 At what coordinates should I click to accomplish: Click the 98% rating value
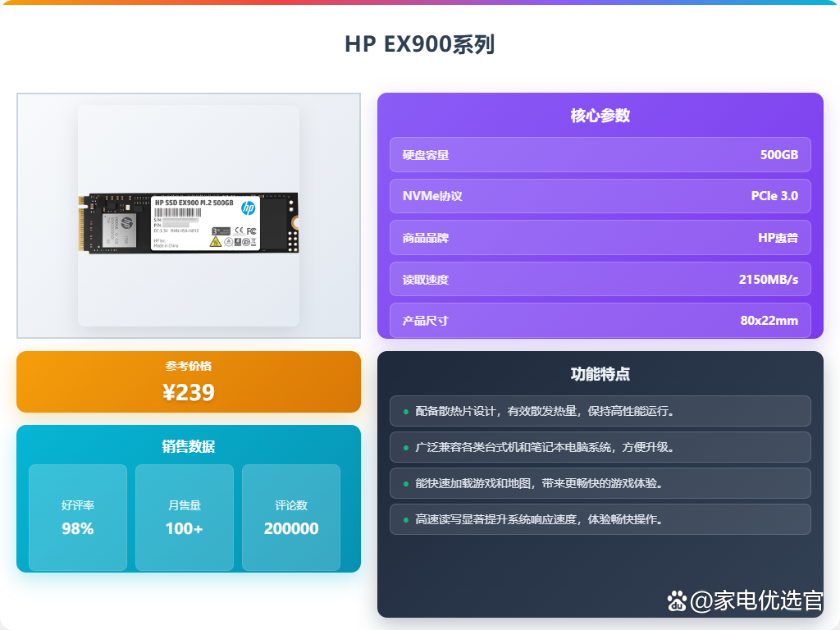(x=78, y=529)
